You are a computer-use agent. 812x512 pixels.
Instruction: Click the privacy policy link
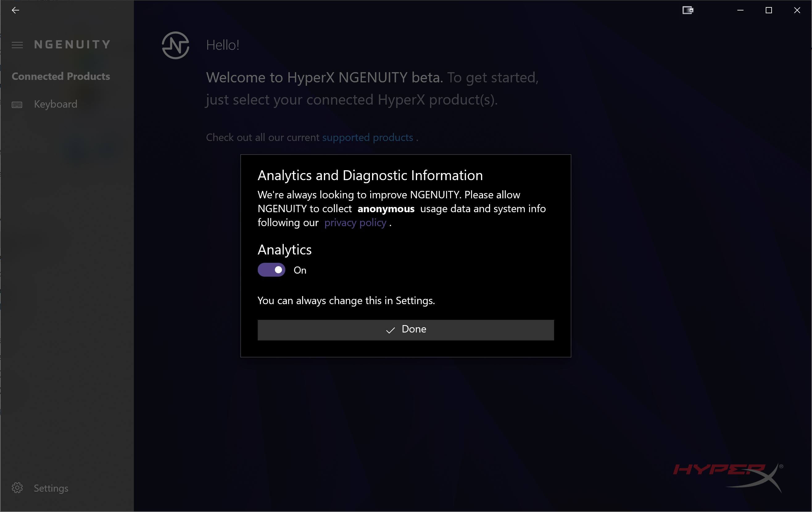355,222
